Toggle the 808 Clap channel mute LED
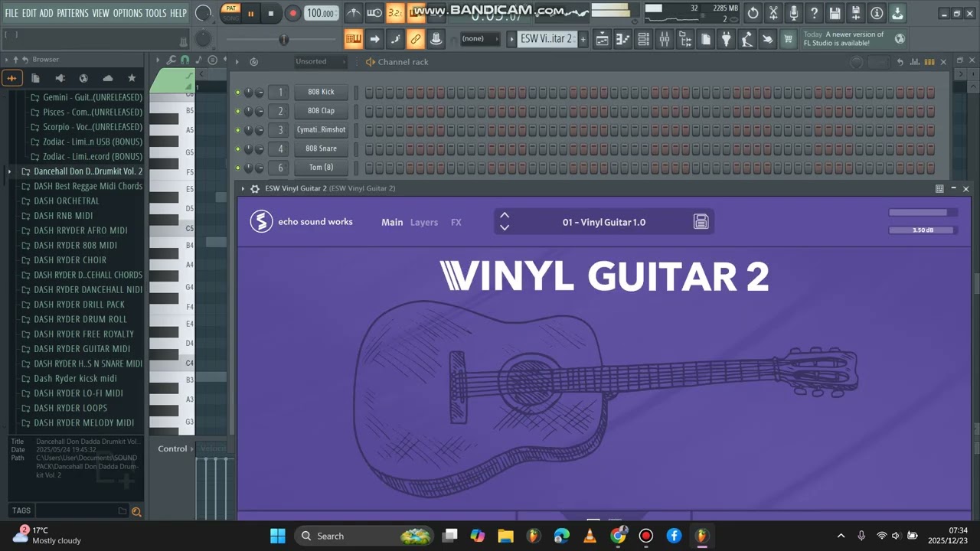This screenshot has height=551, width=980. coord(238,111)
